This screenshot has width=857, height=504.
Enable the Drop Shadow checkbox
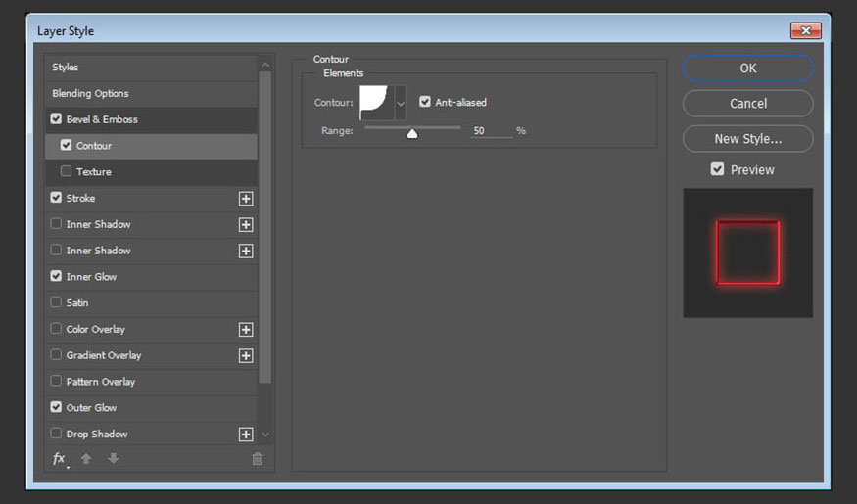point(56,433)
